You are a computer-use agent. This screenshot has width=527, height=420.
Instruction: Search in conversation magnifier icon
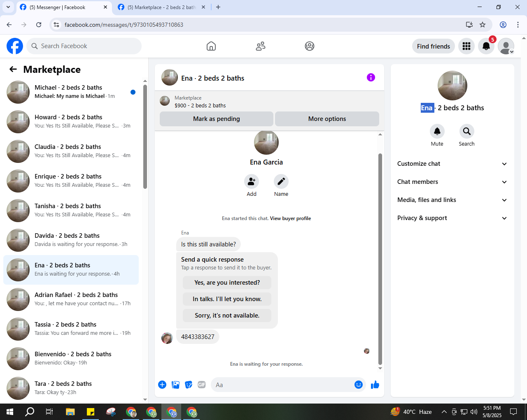point(467,131)
